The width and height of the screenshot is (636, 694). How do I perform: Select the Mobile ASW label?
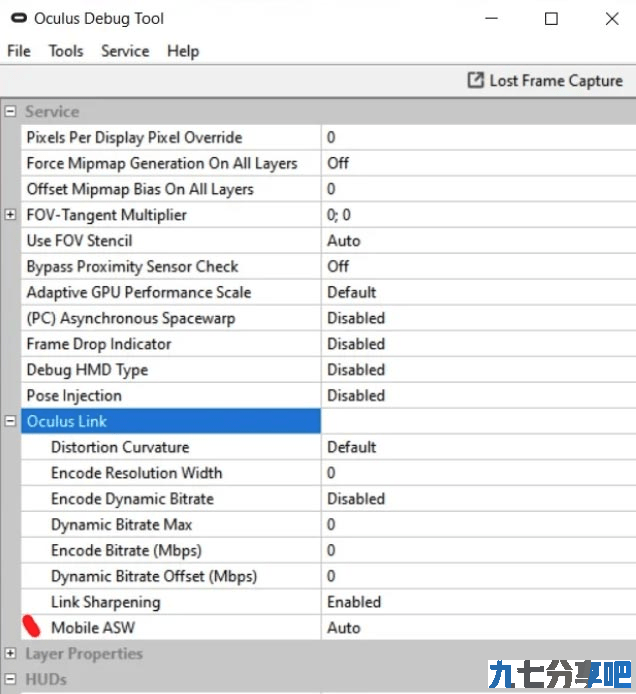[93, 628]
